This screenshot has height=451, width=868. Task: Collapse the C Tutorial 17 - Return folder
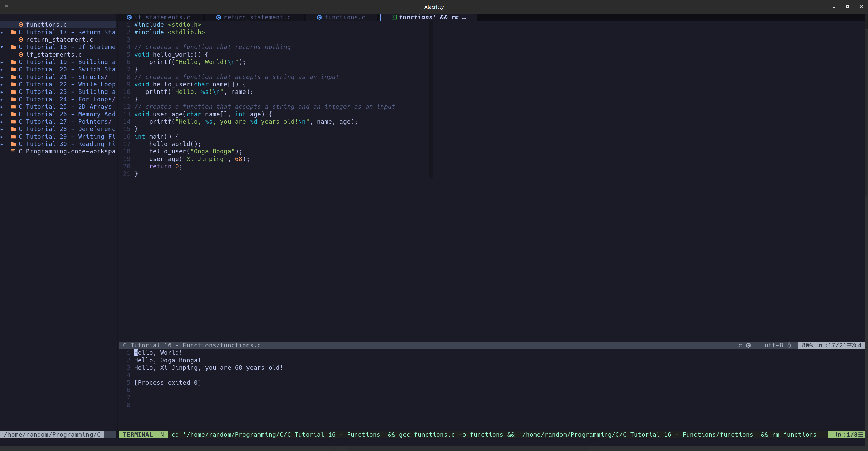point(2,32)
